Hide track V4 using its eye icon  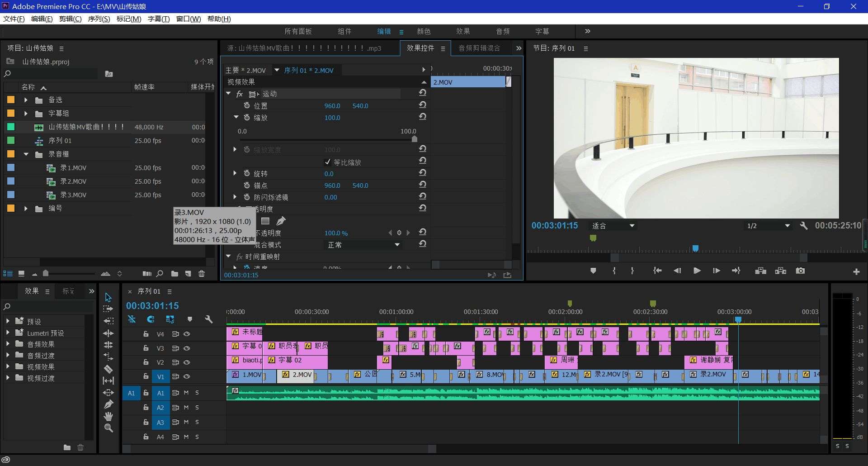click(x=187, y=334)
